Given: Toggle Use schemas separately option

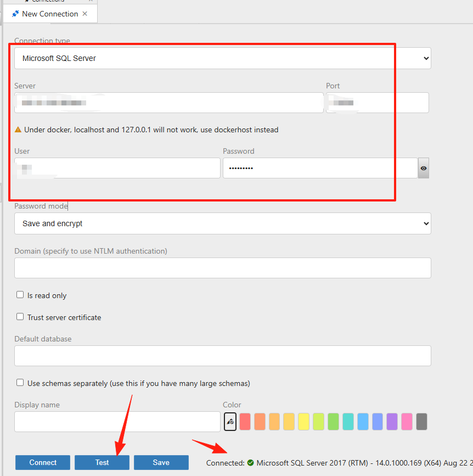Looking at the screenshot, I should pos(20,383).
